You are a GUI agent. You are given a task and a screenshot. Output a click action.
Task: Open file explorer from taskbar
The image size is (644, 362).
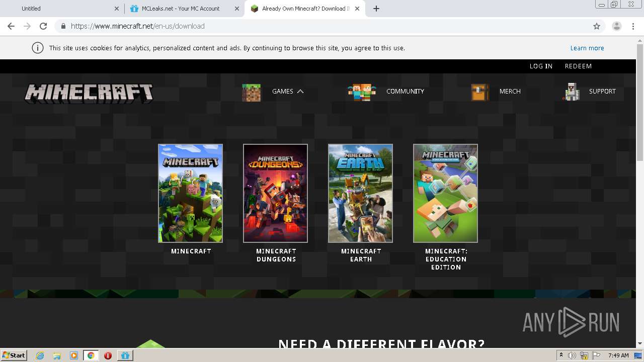click(x=57, y=355)
